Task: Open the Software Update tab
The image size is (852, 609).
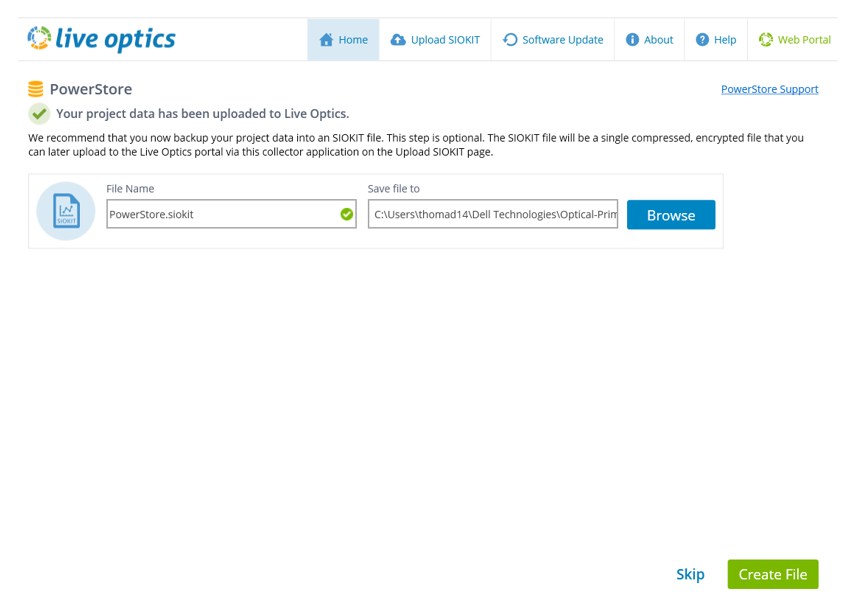Action: tap(553, 40)
